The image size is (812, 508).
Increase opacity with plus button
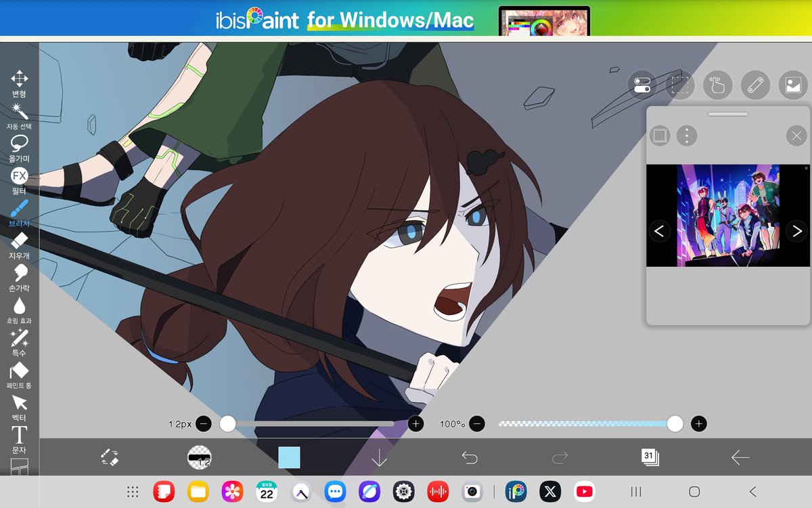point(699,424)
